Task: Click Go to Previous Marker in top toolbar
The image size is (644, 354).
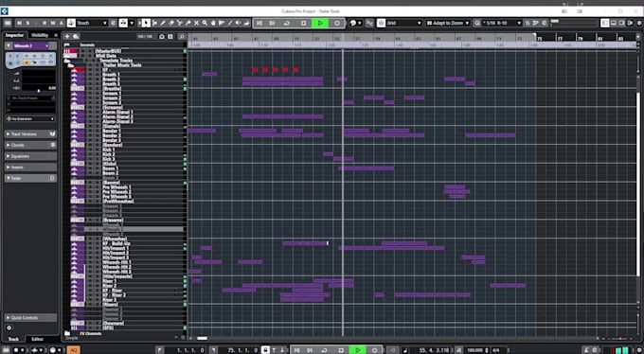Action: pyautogui.click(x=259, y=23)
